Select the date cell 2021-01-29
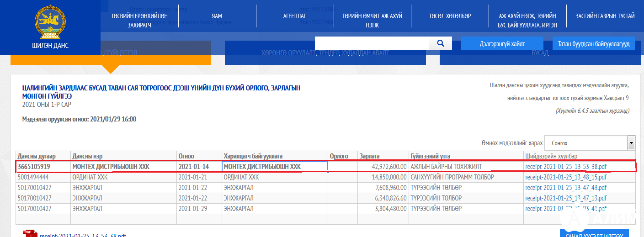Screen dimensions: 644x237 click(x=199, y=209)
